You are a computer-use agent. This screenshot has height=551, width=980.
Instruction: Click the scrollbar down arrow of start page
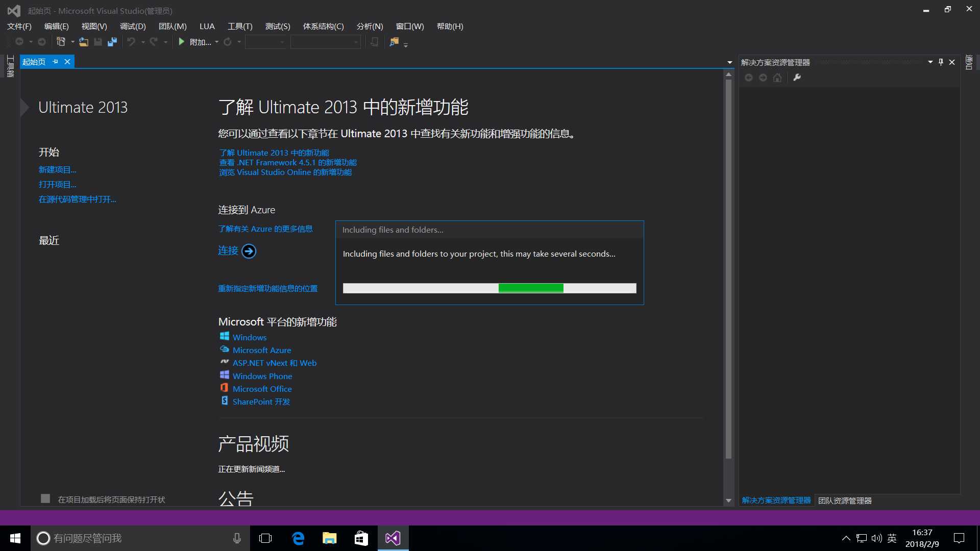coord(728,500)
